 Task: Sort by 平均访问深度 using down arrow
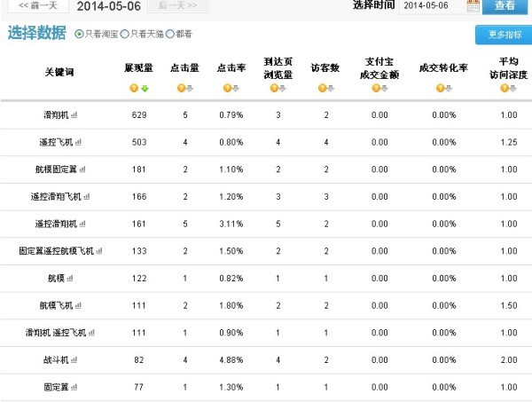[513, 88]
